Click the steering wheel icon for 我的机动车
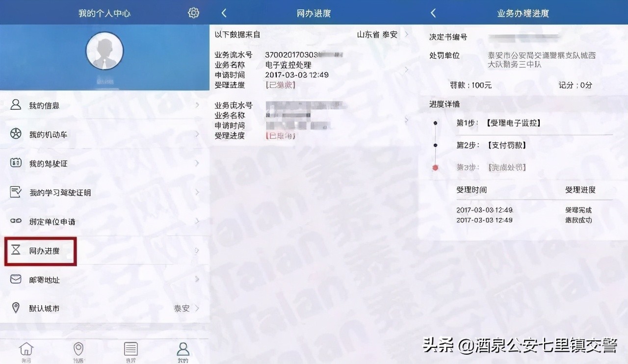 [x=16, y=134]
